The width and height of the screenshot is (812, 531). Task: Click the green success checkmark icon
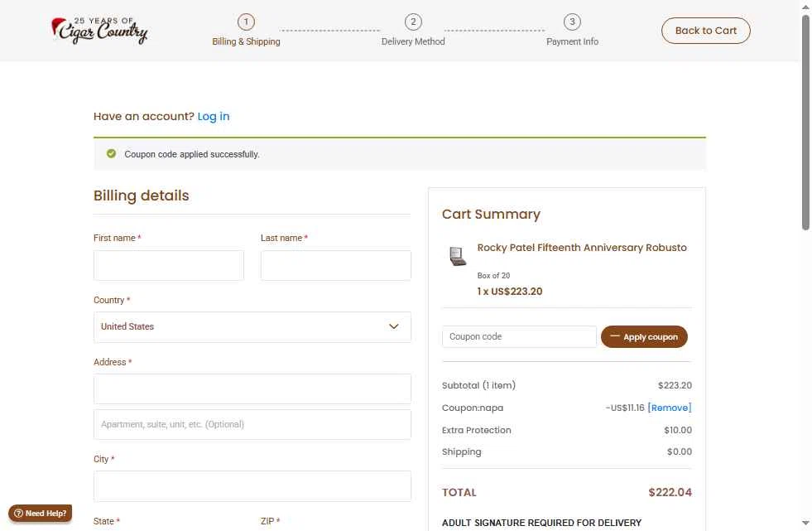tap(111, 153)
